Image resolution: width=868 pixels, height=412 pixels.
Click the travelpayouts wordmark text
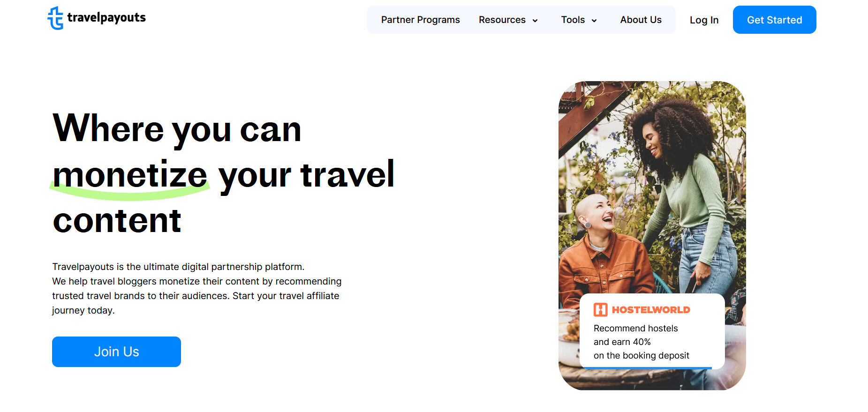[106, 18]
